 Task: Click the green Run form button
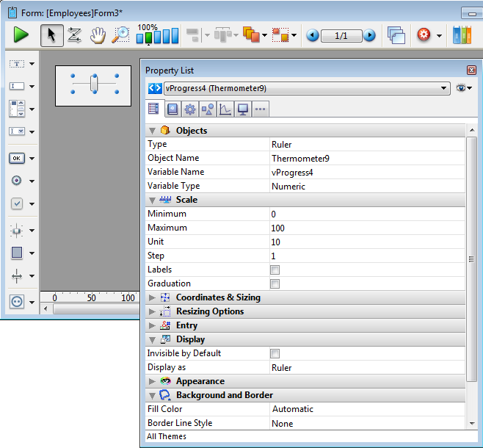[21, 35]
